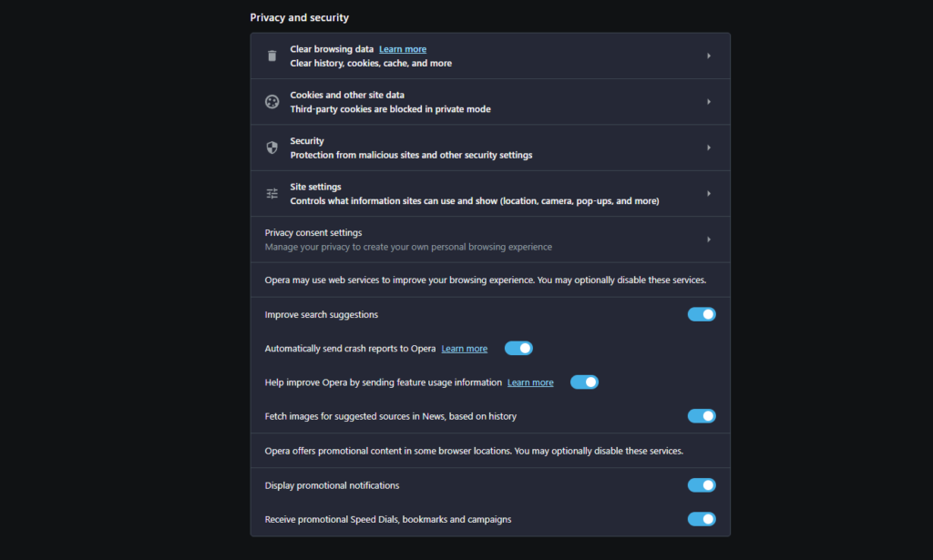
Task: Toggle feature usage information sending off
Action: pyautogui.click(x=584, y=382)
